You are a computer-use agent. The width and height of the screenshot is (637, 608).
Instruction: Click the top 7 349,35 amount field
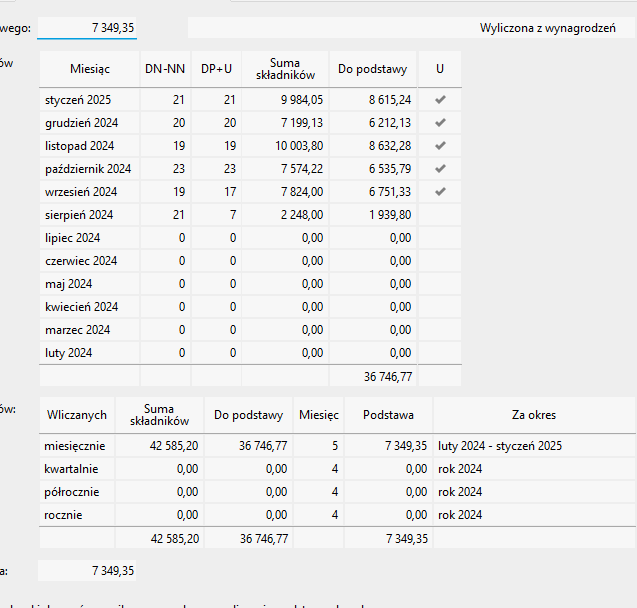[87, 28]
